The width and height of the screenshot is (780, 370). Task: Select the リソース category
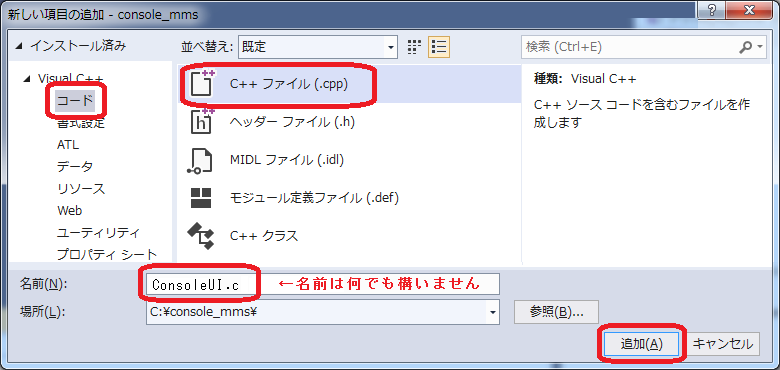click(81, 189)
